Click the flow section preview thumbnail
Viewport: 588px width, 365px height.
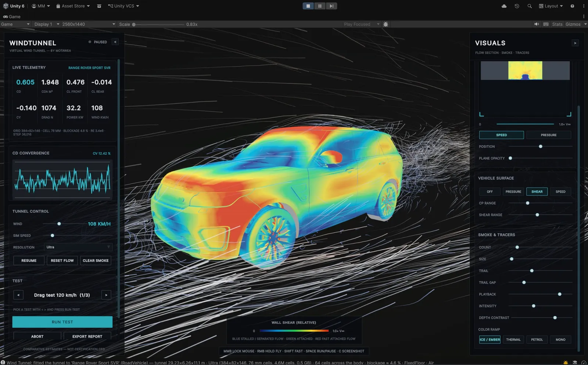click(525, 70)
